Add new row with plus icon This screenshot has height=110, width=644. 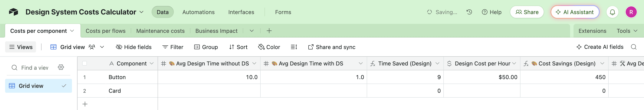tap(85, 104)
